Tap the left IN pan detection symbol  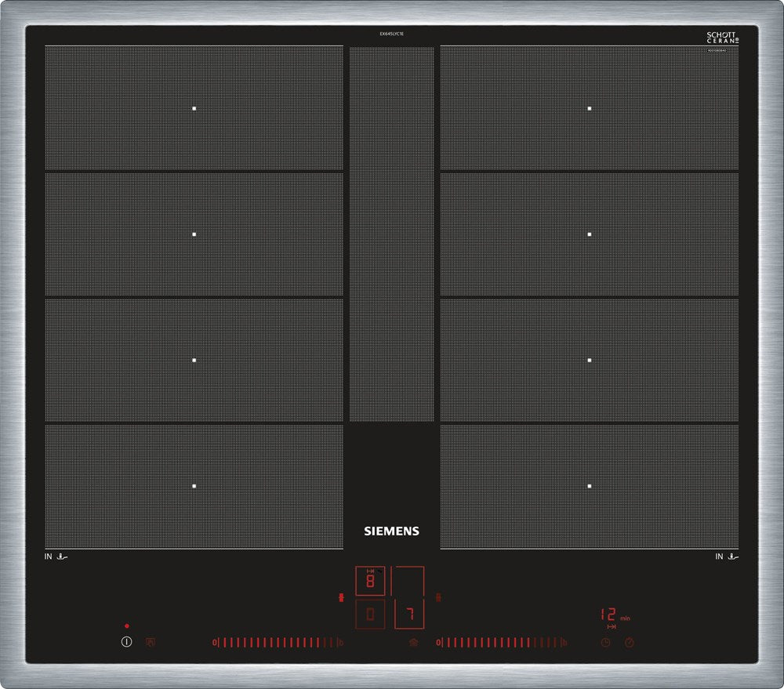pos(55,555)
